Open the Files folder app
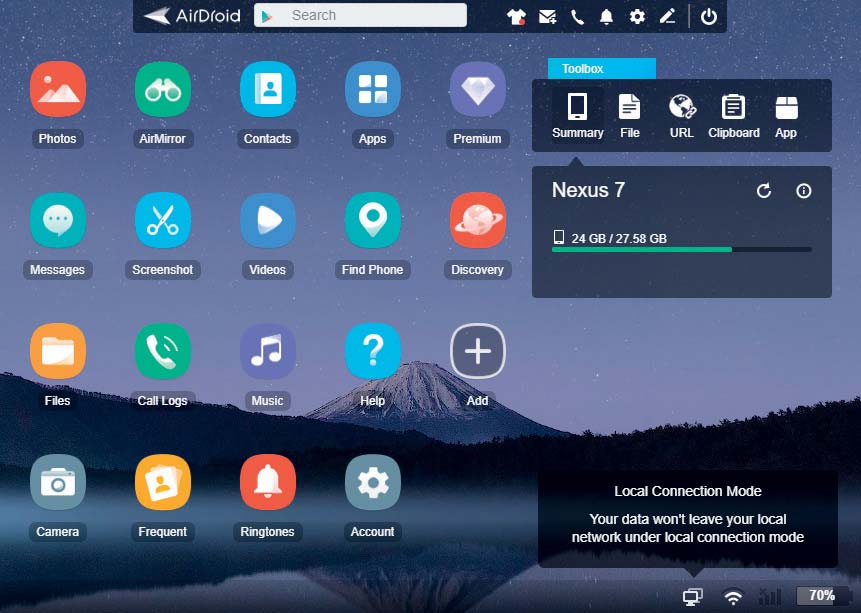This screenshot has width=861, height=613. coord(58,352)
